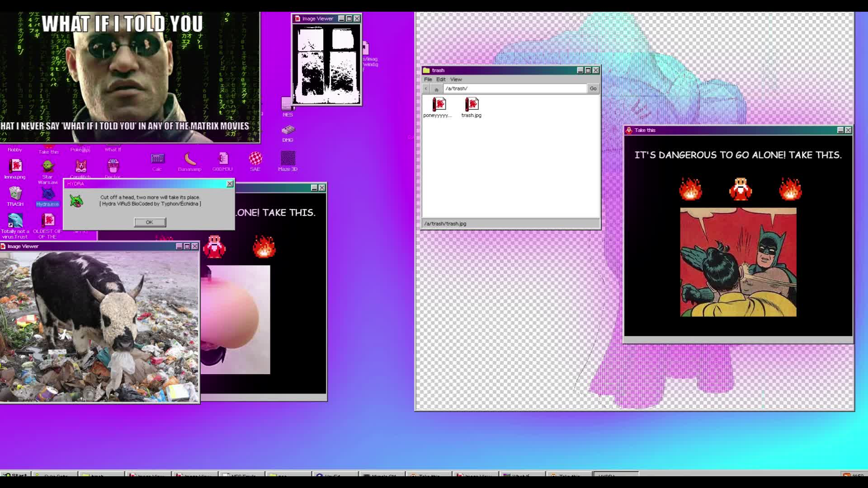Viewport: 868px width, 488px height.
Task: Click the home button in trash window
Action: (436, 89)
